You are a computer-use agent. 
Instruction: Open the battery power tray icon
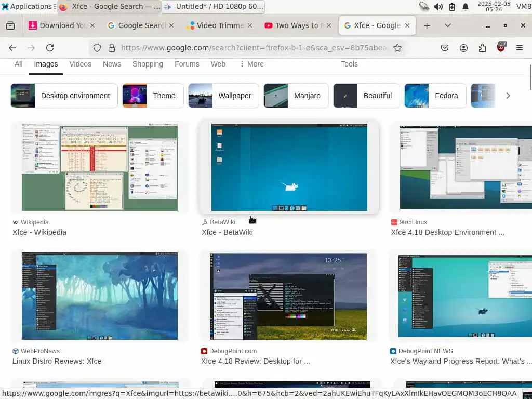point(451,7)
